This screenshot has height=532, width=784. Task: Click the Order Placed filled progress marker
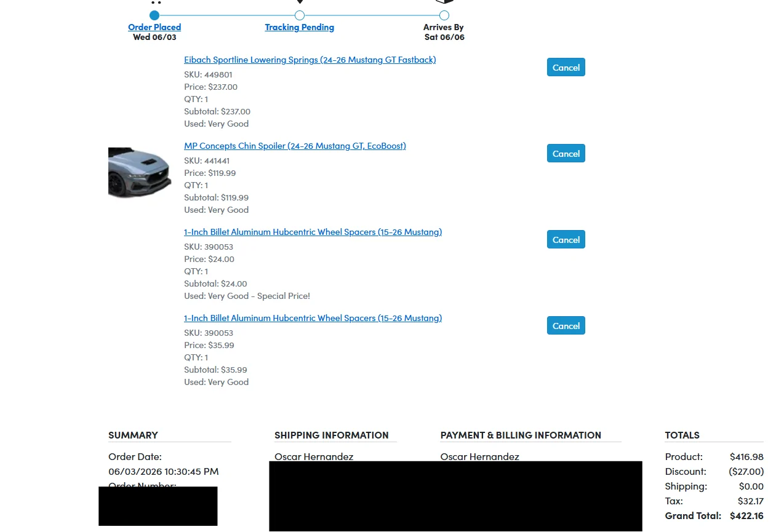click(x=154, y=15)
